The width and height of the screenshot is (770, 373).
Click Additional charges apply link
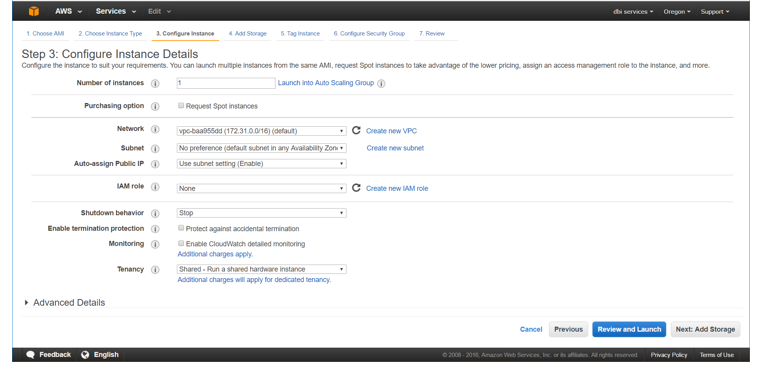pos(215,254)
